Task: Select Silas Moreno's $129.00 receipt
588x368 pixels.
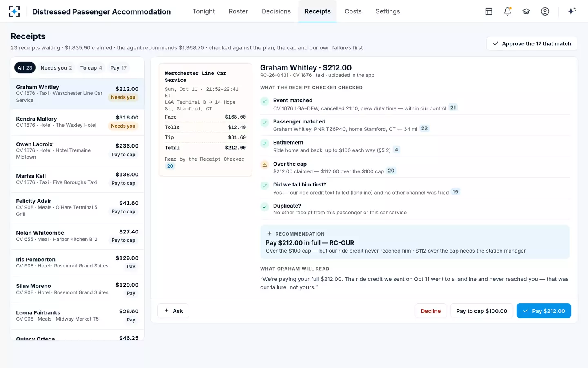Action: click(x=77, y=289)
